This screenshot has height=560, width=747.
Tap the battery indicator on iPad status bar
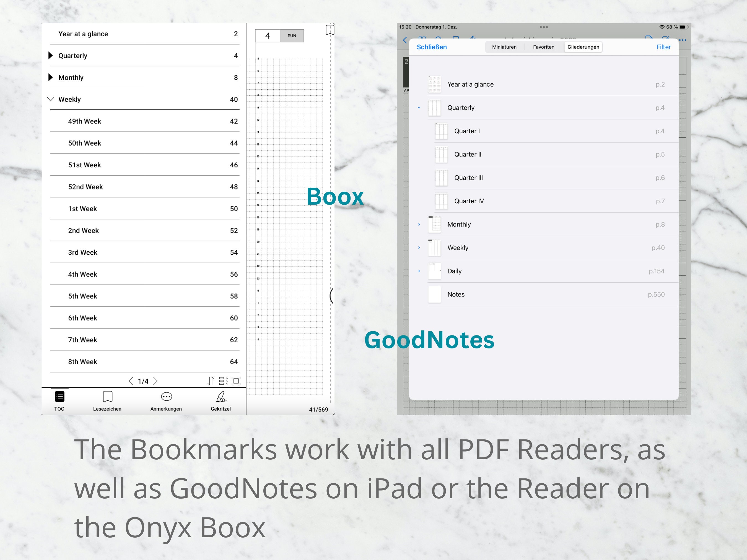[684, 27]
